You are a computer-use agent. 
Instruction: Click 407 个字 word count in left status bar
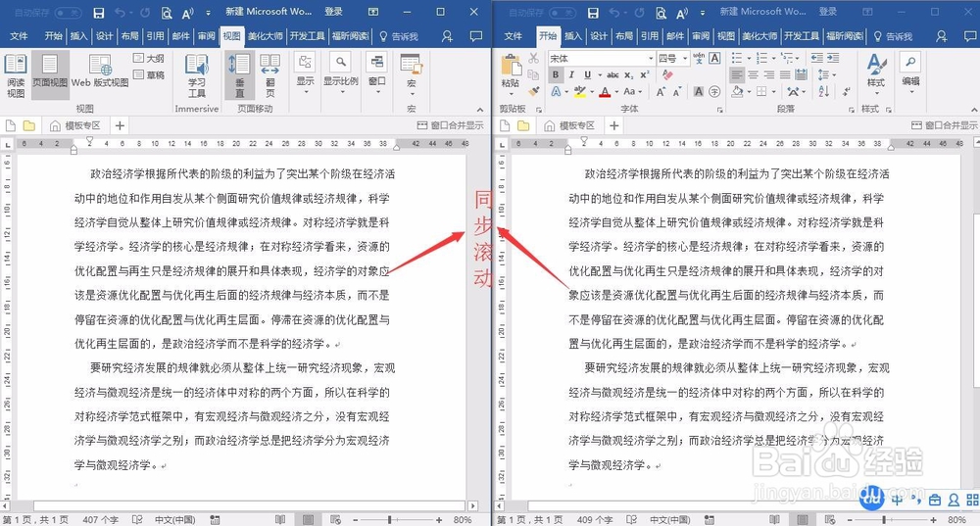tap(100, 520)
